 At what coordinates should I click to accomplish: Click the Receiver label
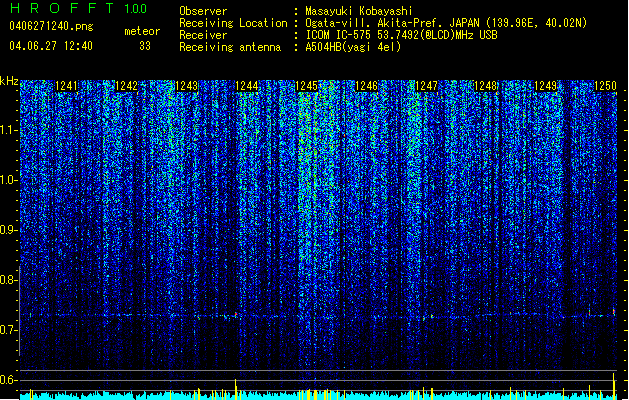(x=203, y=35)
